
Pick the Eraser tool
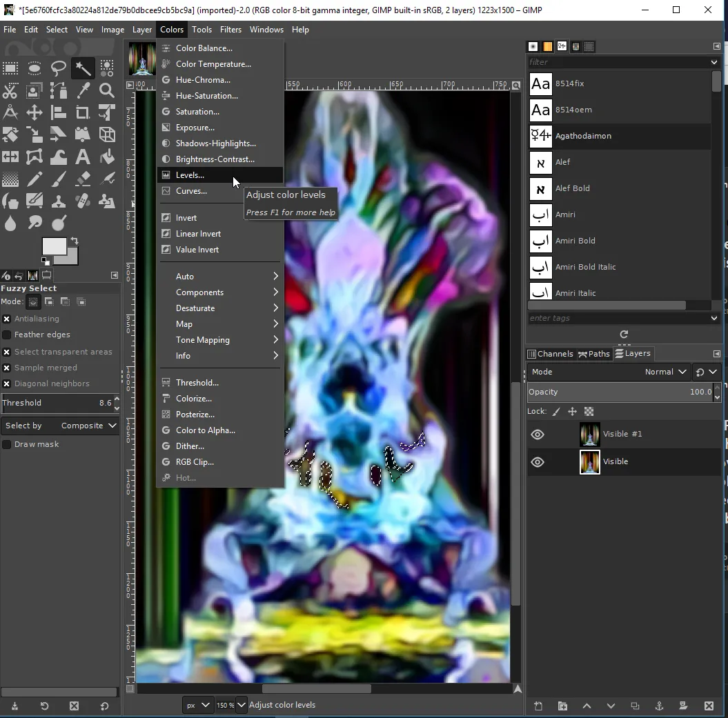83,179
